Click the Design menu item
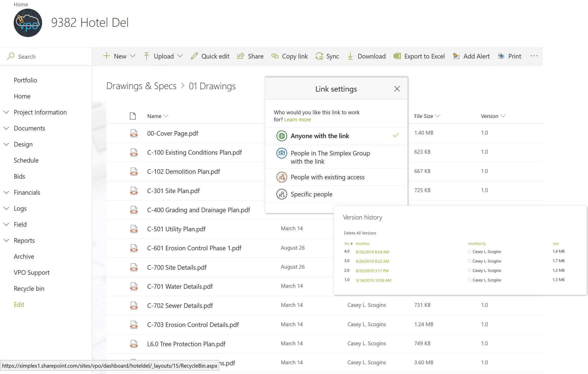Image resolution: width=588 pixels, height=374 pixels. tap(23, 144)
